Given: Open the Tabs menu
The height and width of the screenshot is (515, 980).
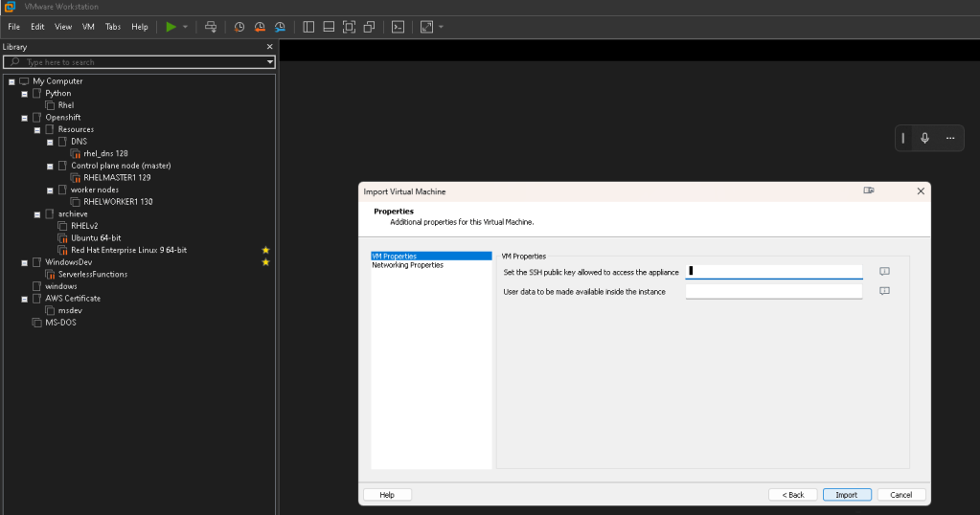Looking at the screenshot, I should pyautogui.click(x=113, y=27).
